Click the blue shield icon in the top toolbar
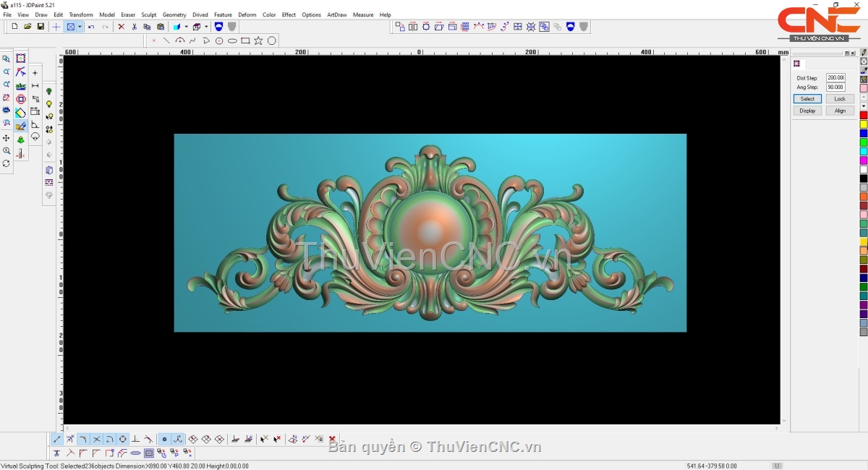This screenshot has height=470, width=868. (218, 27)
